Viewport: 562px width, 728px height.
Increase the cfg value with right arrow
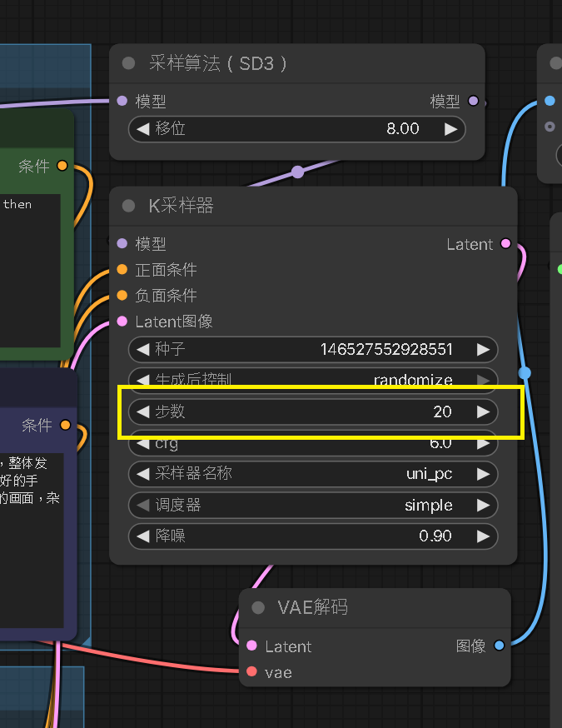point(483,444)
